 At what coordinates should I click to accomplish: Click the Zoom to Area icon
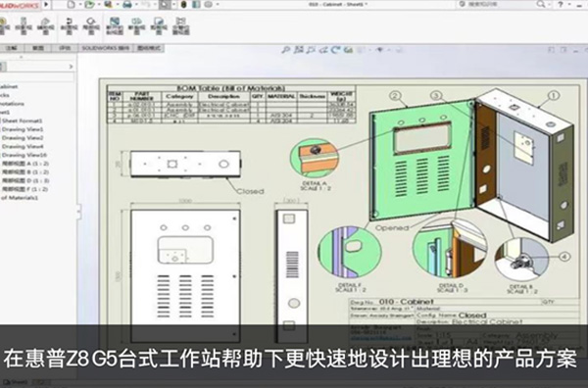[298, 50]
